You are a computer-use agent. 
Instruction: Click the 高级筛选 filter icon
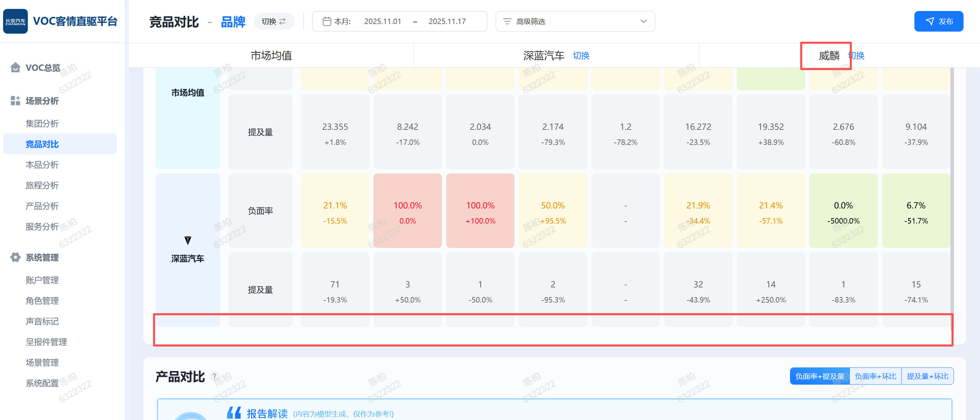point(507,21)
